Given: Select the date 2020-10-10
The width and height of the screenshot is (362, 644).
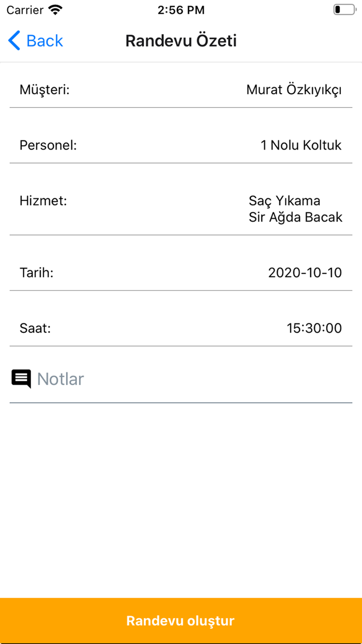Looking at the screenshot, I should click(306, 272).
